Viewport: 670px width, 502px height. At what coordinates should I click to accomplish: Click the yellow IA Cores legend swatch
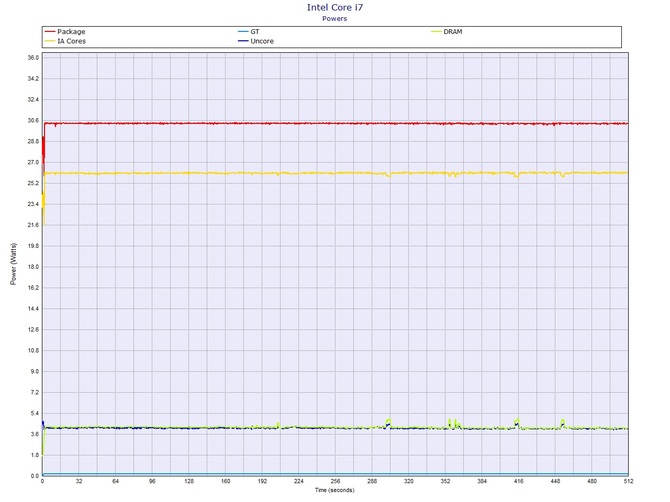[x=50, y=41]
